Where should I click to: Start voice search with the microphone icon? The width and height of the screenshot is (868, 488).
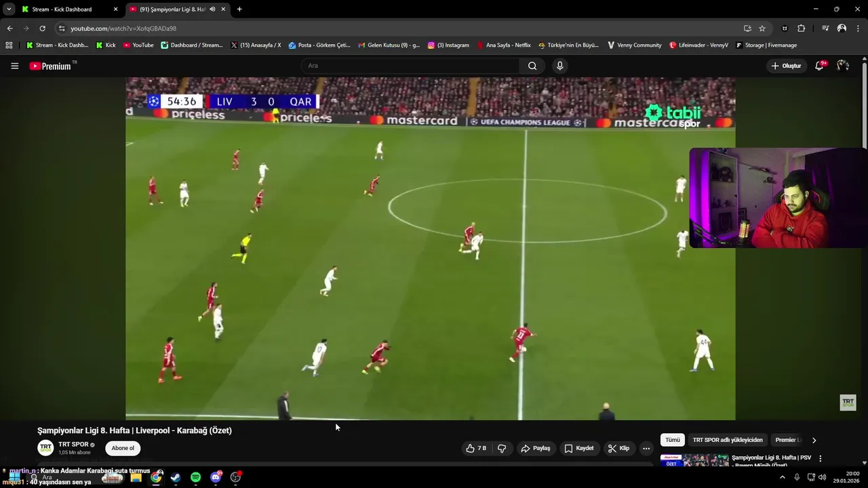click(559, 66)
